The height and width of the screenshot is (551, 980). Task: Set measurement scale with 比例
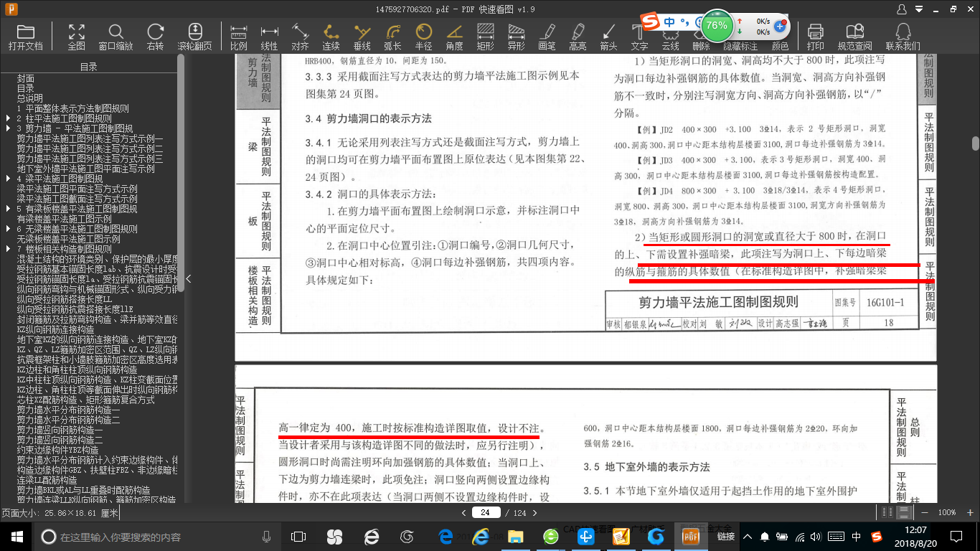tap(239, 37)
